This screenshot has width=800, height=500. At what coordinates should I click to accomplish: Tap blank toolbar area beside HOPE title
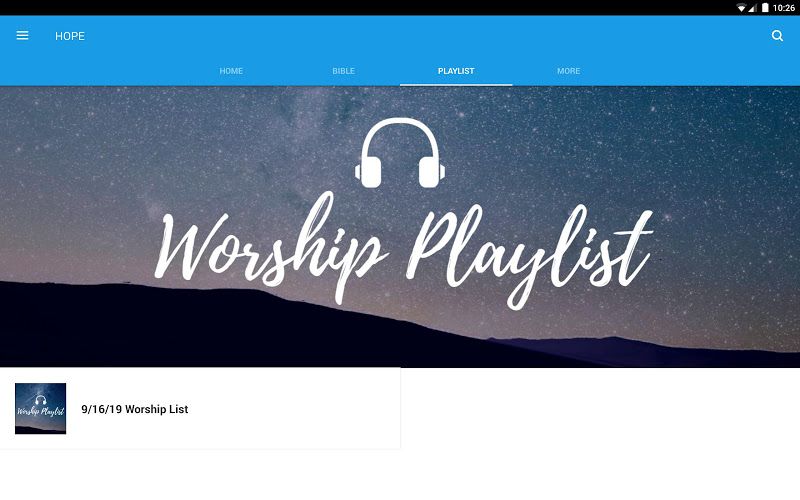point(408,36)
